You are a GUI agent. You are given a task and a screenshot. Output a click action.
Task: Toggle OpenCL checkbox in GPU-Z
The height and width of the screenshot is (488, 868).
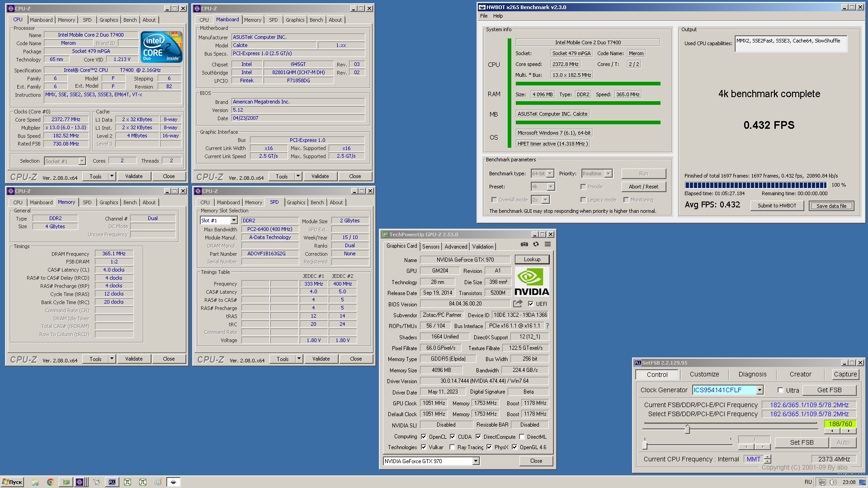424,436
